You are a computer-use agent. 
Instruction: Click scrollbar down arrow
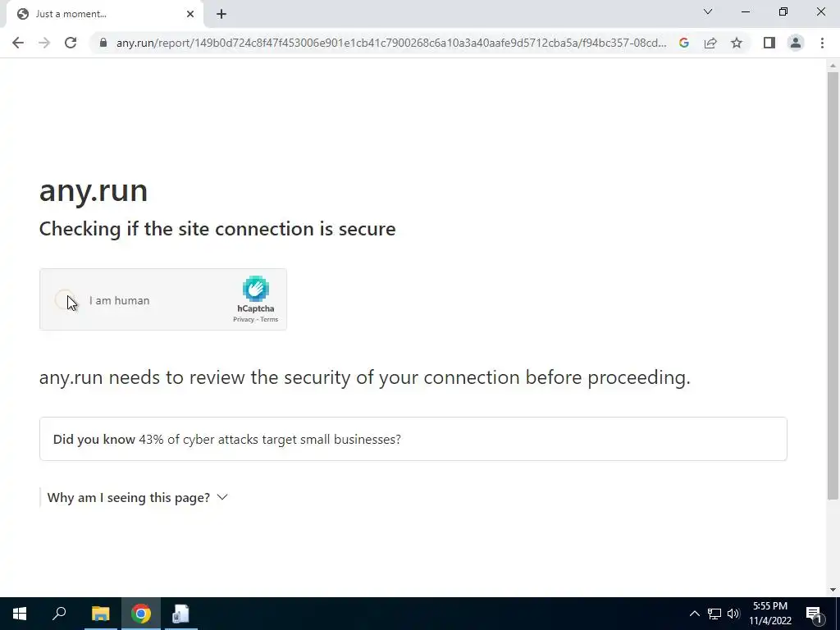click(x=833, y=590)
